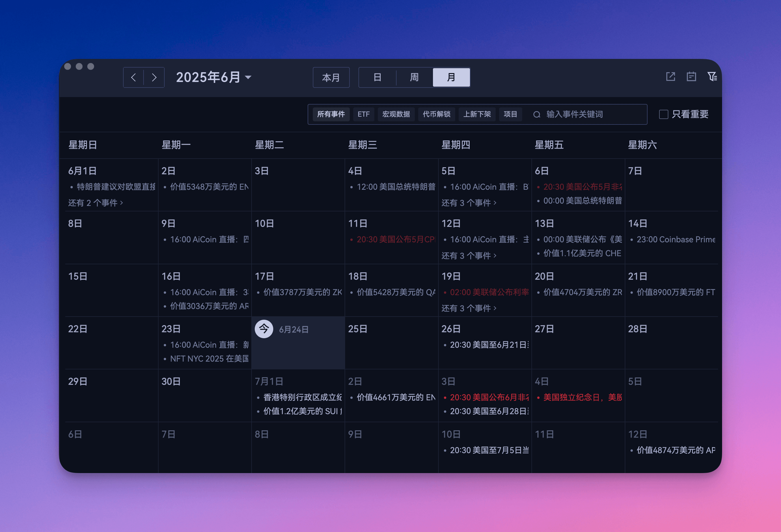Open the 20:30 美国至7月5日 event
Screen dimensions: 781x532
point(486,450)
